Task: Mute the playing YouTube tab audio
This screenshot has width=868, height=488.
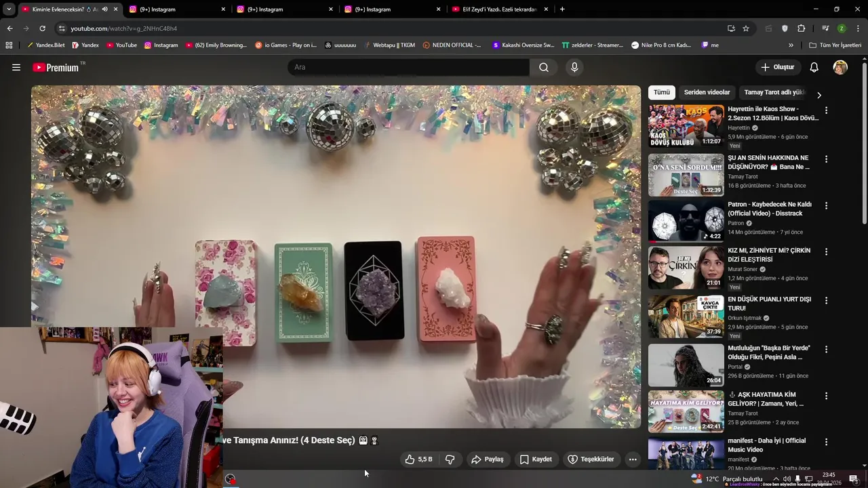Action: point(104,9)
